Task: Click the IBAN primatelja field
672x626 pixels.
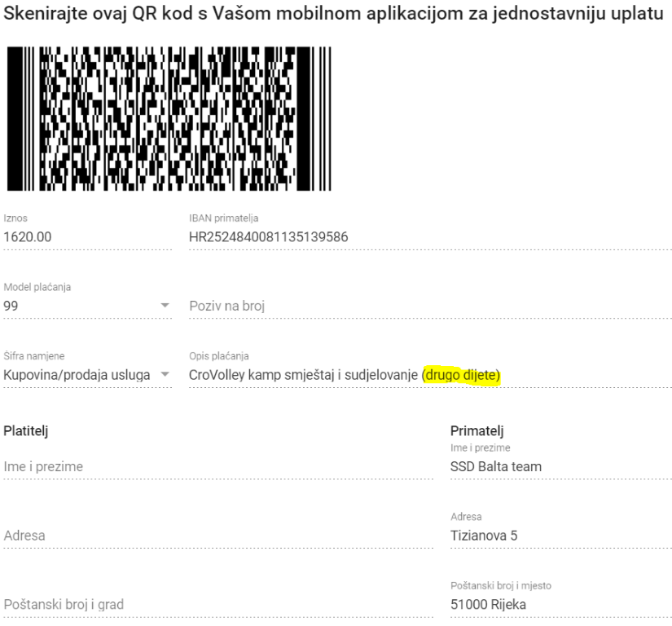Action: [x=430, y=237]
